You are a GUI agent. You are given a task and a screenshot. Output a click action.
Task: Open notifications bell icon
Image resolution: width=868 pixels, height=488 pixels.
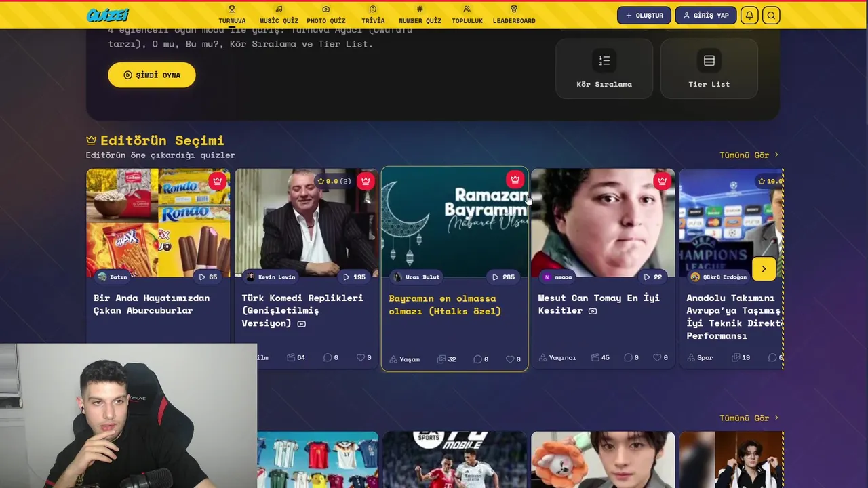(x=749, y=15)
